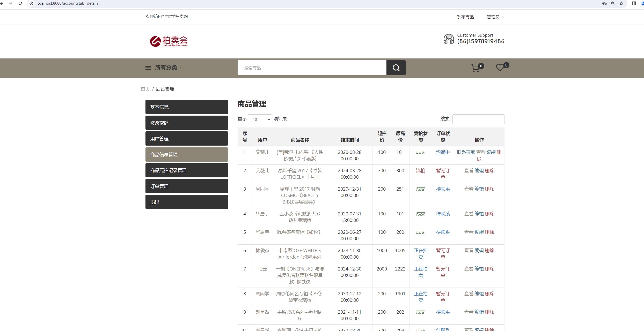Image resolution: width=644 pixels, height=331 pixels.
Task: Click the magnifier search button
Action: [396, 68]
